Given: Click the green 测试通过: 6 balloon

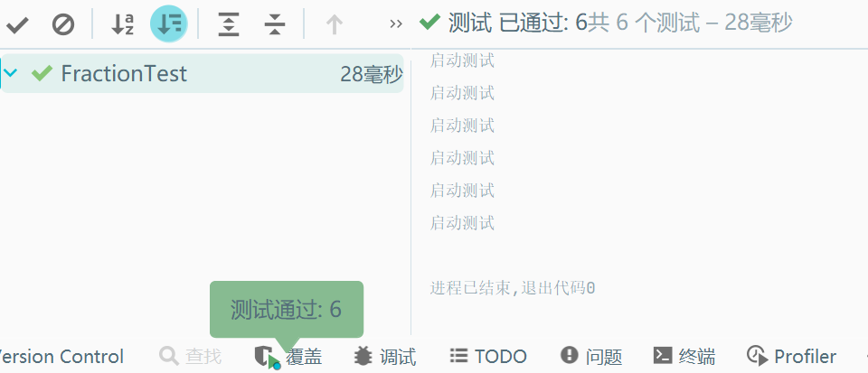Looking at the screenshot, I should click(287, 310).
